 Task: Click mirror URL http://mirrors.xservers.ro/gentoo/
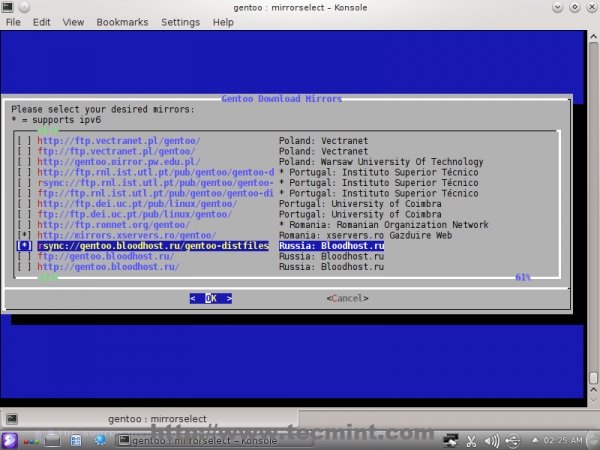127,235
